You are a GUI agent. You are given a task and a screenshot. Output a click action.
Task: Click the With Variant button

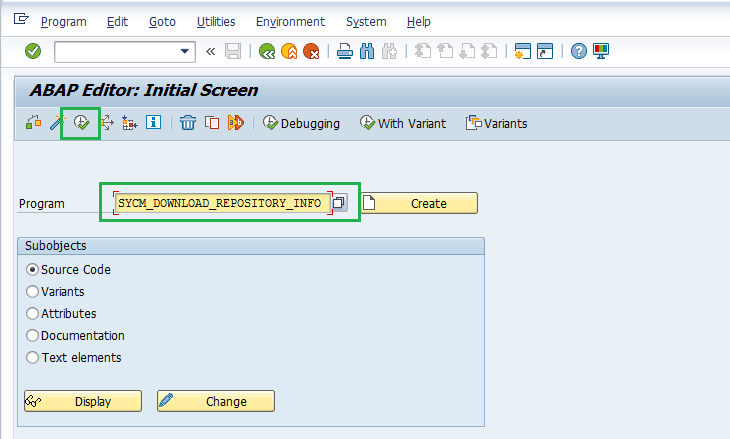point(403,123)
